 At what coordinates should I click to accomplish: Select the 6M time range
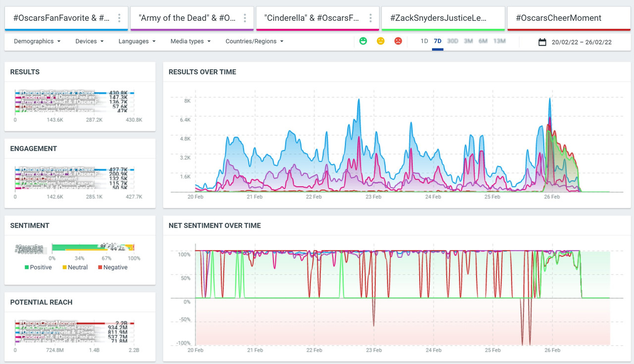[483, 41]
